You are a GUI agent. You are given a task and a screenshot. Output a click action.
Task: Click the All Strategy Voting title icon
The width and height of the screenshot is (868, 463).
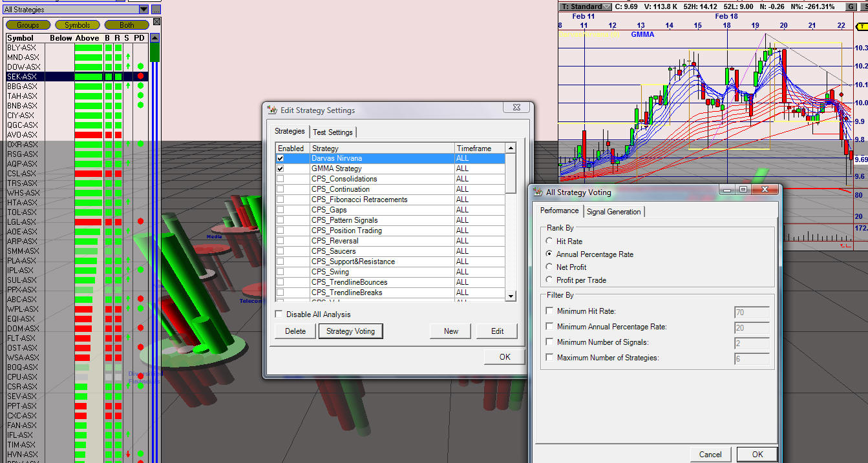(538, 192)
